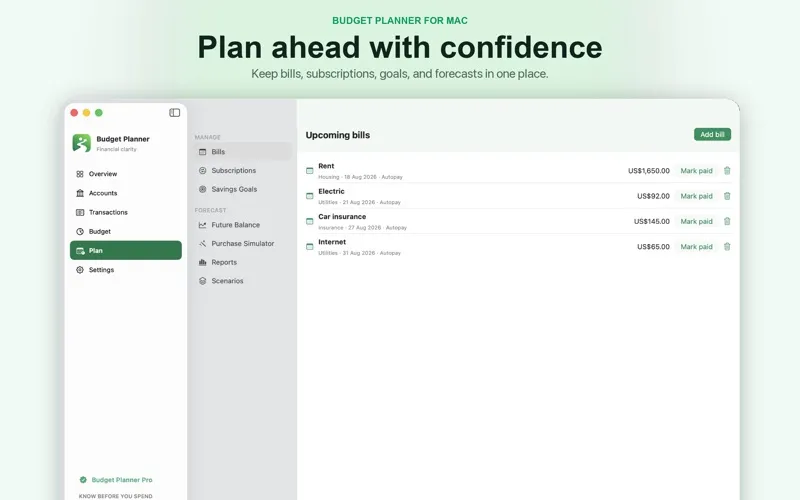Open the Overview section
800x500 pixels.
pyautogui.click(x=126, y=174)
